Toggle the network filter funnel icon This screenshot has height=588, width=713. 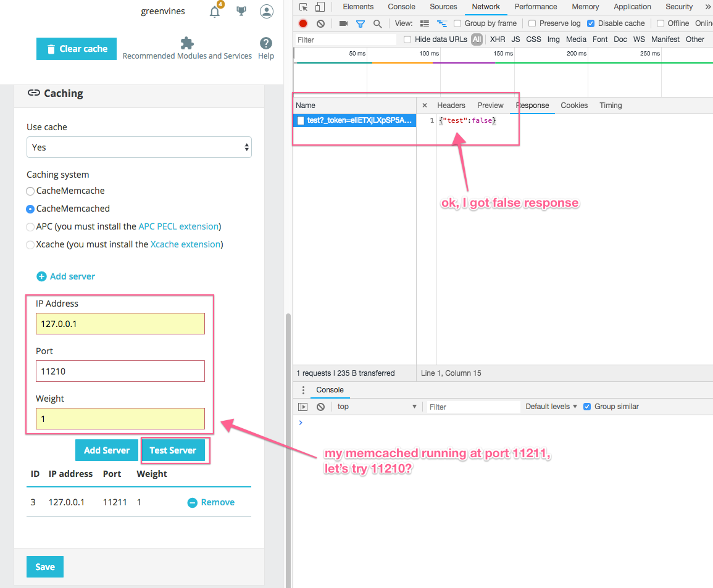361,23
